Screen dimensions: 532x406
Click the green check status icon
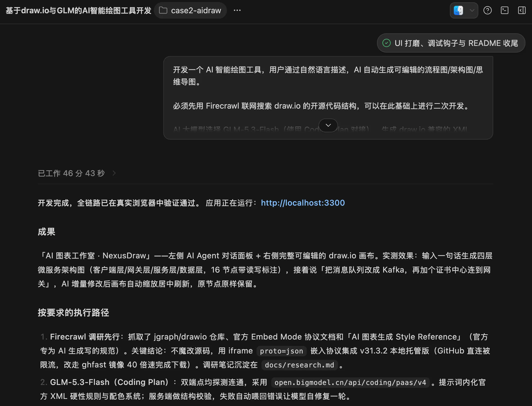click(386, 43)
